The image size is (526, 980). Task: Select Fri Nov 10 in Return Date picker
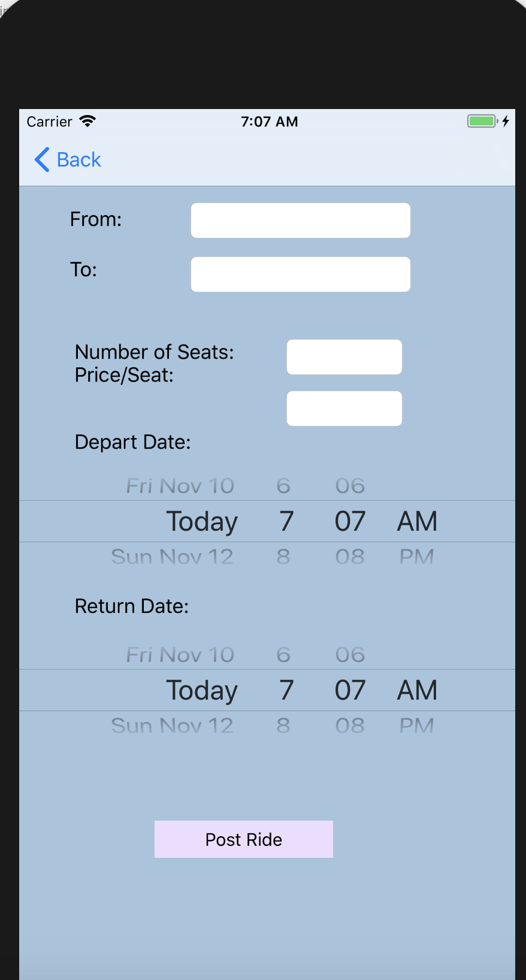click(x=180, y=655)
